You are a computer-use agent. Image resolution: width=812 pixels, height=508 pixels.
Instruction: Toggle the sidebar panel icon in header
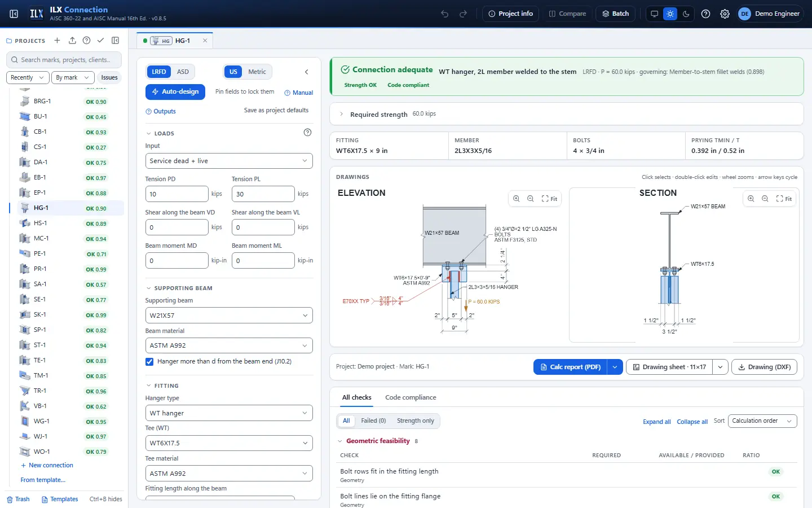[14, 14]
